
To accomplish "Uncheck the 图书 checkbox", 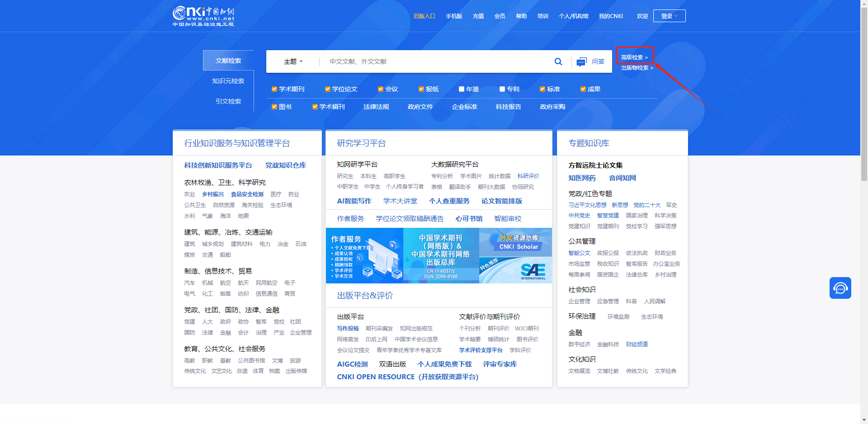I will [x=274, y=107].
